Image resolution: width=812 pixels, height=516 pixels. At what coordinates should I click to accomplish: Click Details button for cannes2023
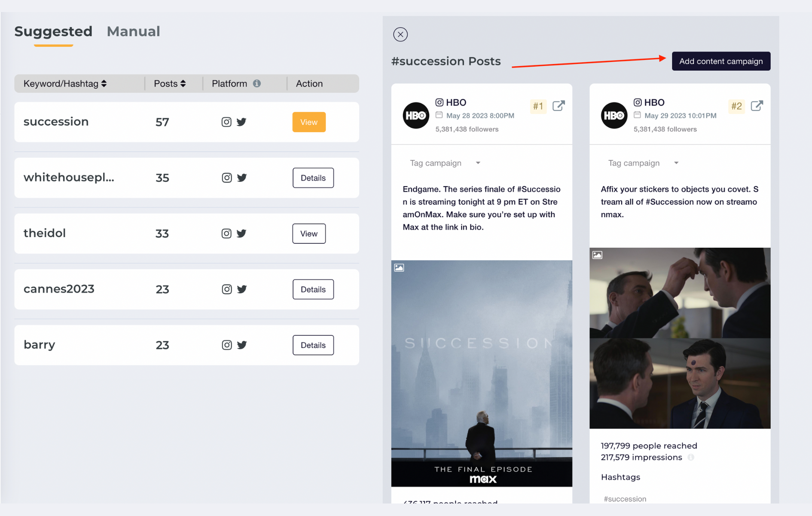(x=313, y=289)
